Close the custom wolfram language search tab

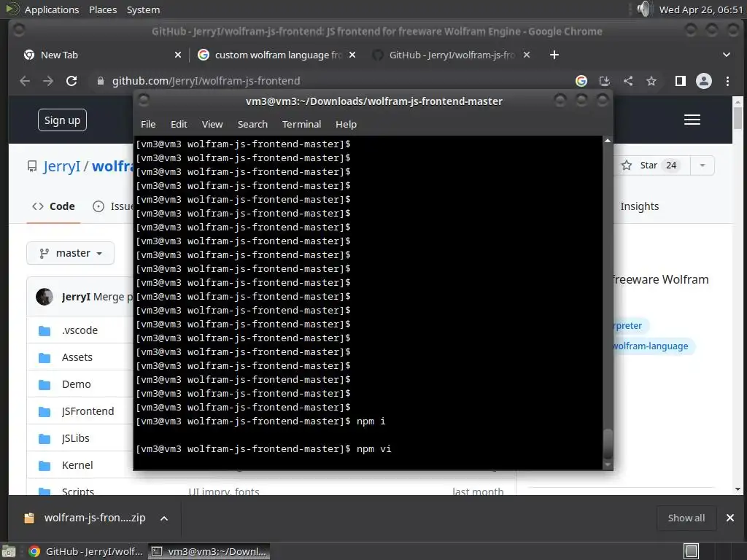pyautogui.click(x=352, y=55)
